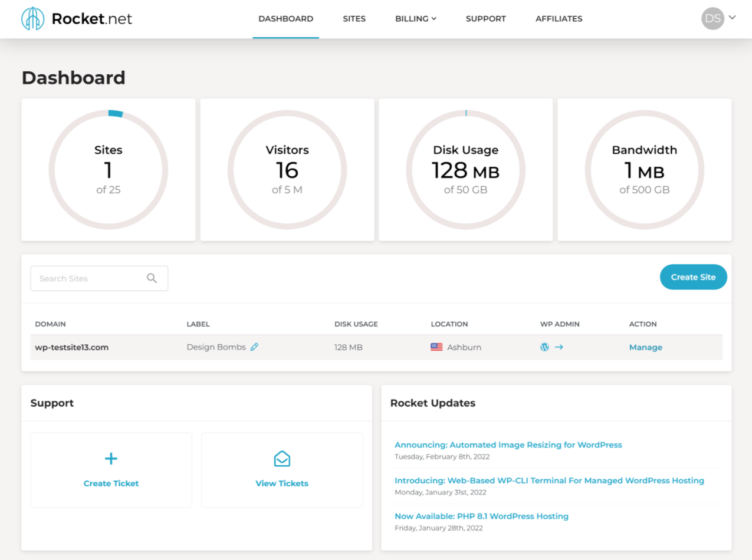This screenshot has width=752, height=560.
Task: Click the Sites usage ring gauge
Action: [108, 170]
